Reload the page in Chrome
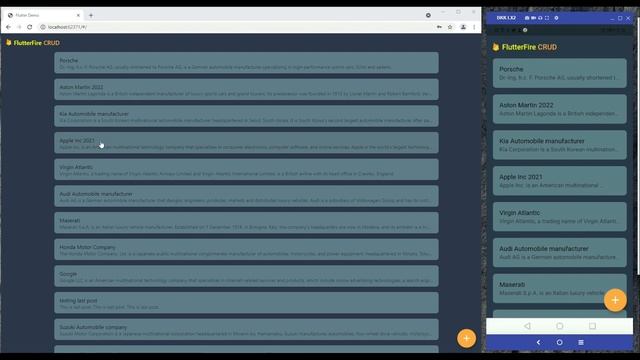 pos(30,27)
